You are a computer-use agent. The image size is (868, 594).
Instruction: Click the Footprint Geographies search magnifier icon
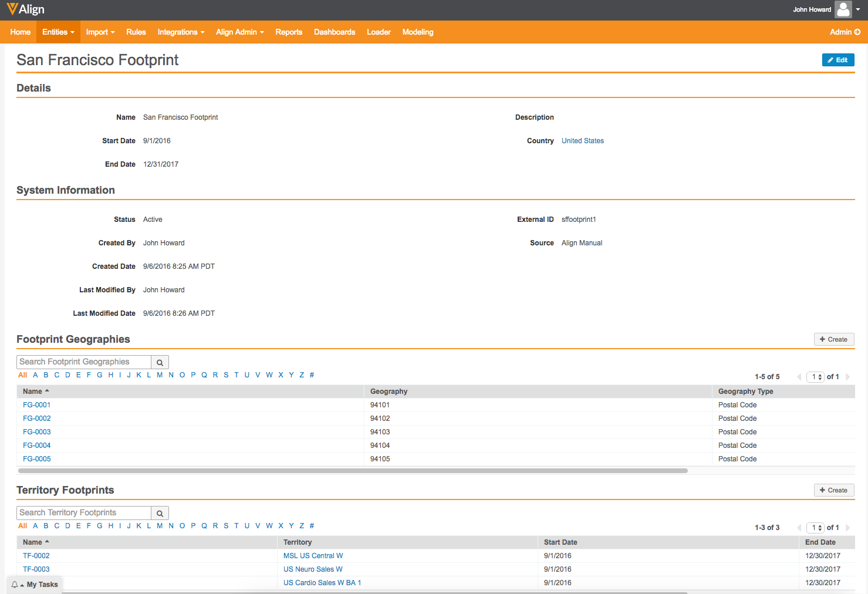pos(160,363)
